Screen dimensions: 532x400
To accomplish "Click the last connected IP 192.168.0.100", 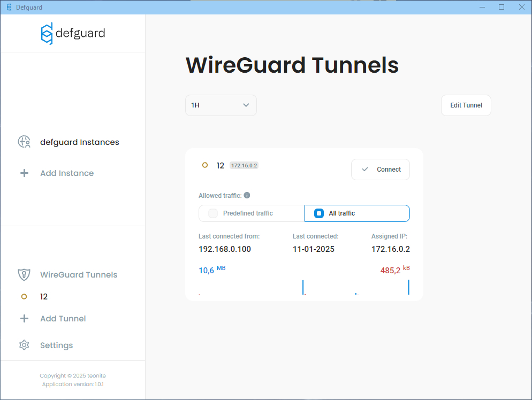I will coord(225,249).
